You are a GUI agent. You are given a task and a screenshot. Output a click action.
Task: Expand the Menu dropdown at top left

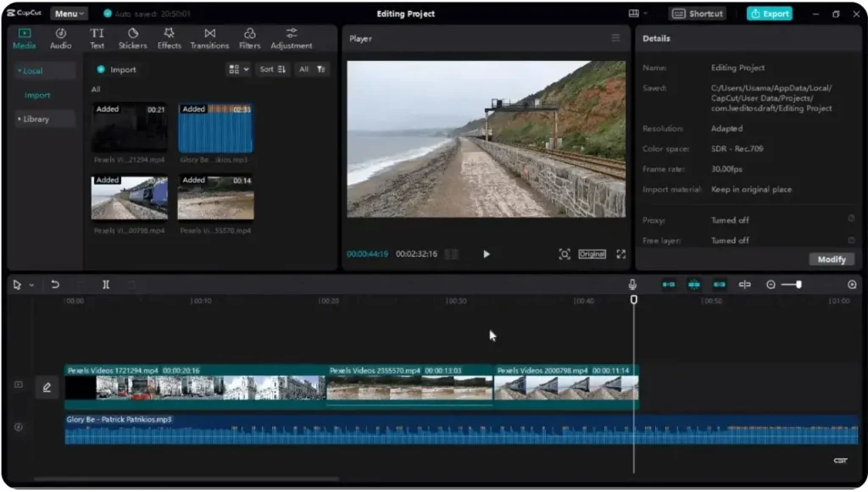click(x=69, y=13)
